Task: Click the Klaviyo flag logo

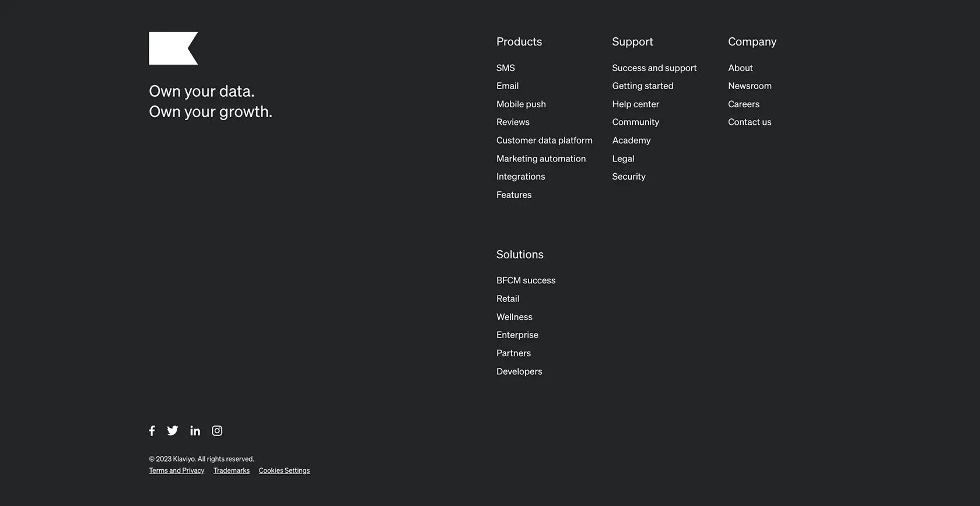Action: click(173, 48)
